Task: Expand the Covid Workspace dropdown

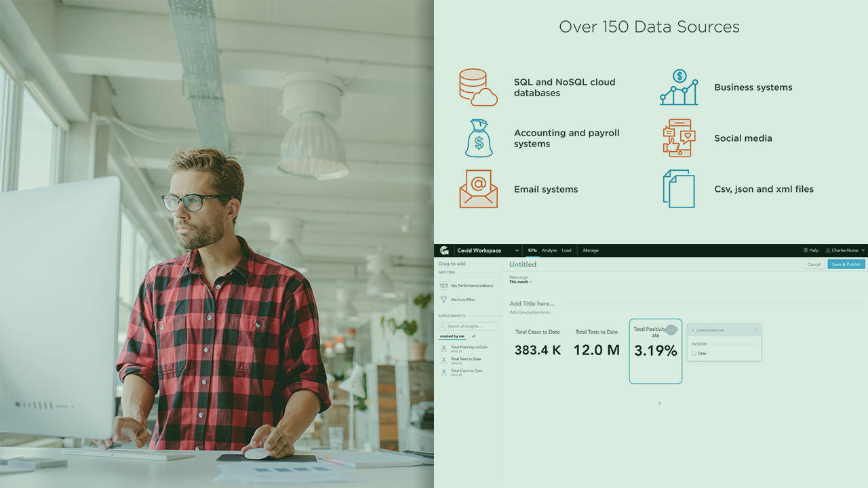Action: [517, 251]
